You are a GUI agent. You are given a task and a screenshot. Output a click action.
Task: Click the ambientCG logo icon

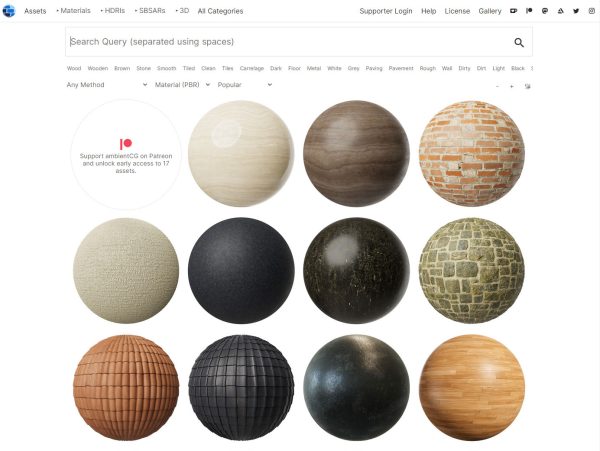[x=9, y=11]
